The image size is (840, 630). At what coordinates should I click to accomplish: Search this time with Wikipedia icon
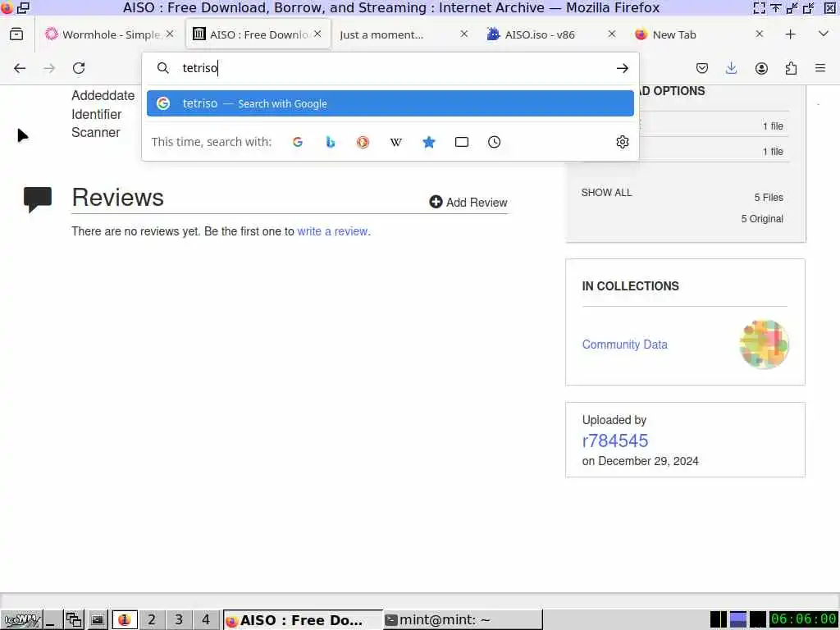pyautogui.click(x=396, y=142)
